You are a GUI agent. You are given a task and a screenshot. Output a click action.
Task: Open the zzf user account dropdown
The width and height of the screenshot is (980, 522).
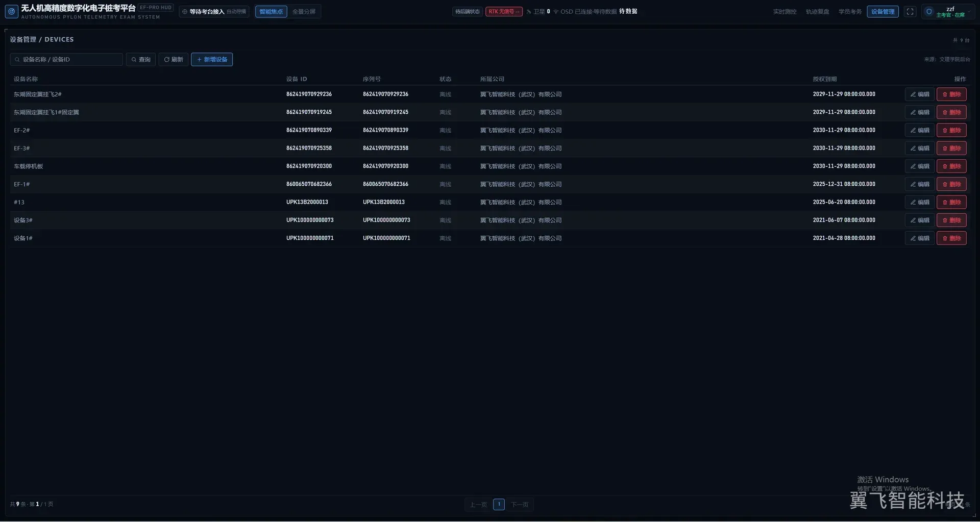pos(948,11)
